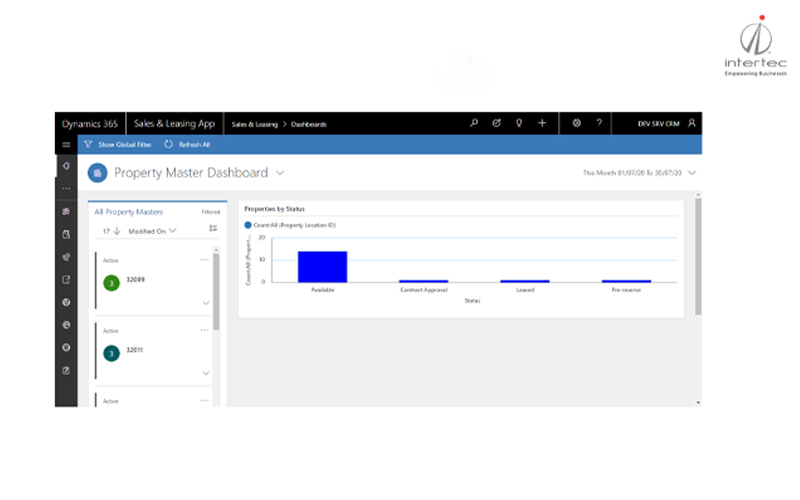
Task: Click the Leased bar in the chart
Action: (x=525, y=281)
